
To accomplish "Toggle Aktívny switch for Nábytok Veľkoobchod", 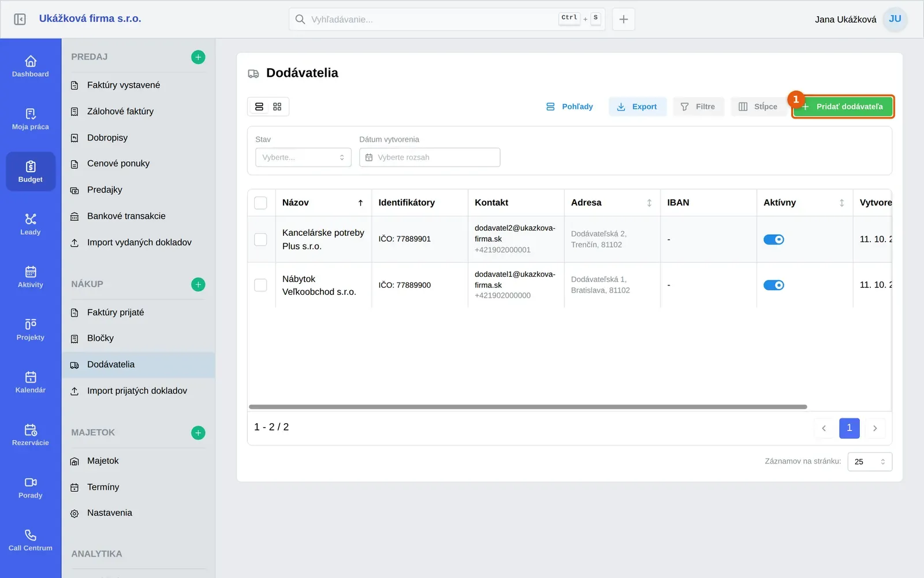I will [774, 285].
